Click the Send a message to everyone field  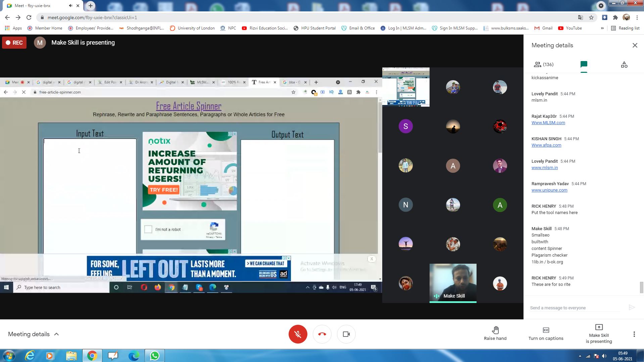[575, 308]
